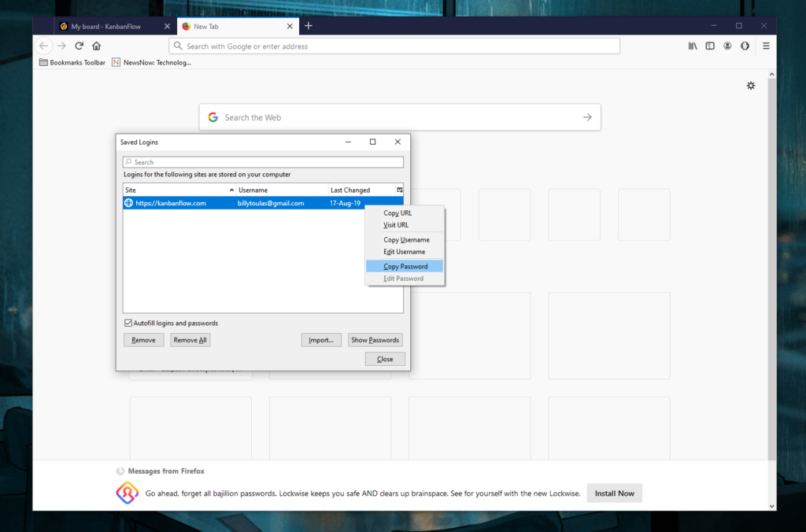Open the Bookmarks Toolbar folder
Viewport: 806px width, 532px height.
click(x=72, y=62)
